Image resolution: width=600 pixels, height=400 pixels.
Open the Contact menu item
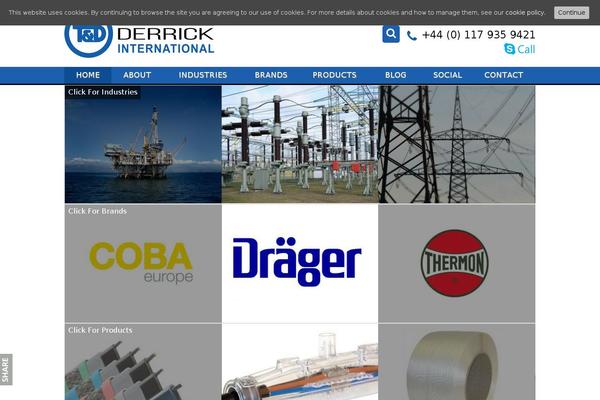[x=503, y=75]
